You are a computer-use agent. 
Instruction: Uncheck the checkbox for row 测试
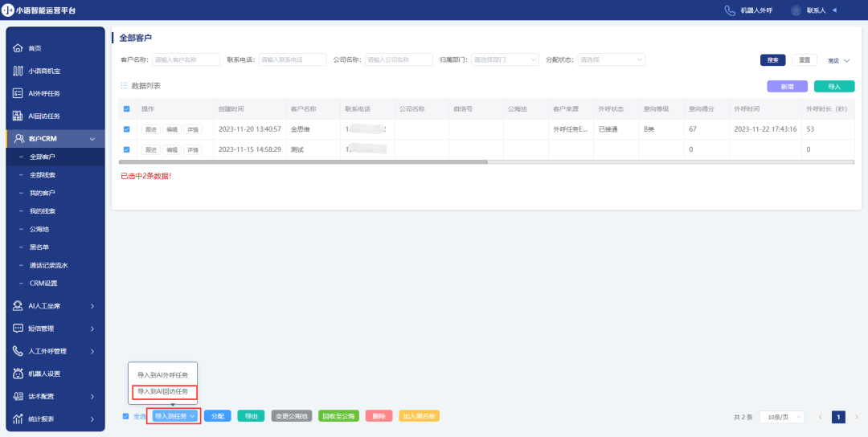[127, 149]
